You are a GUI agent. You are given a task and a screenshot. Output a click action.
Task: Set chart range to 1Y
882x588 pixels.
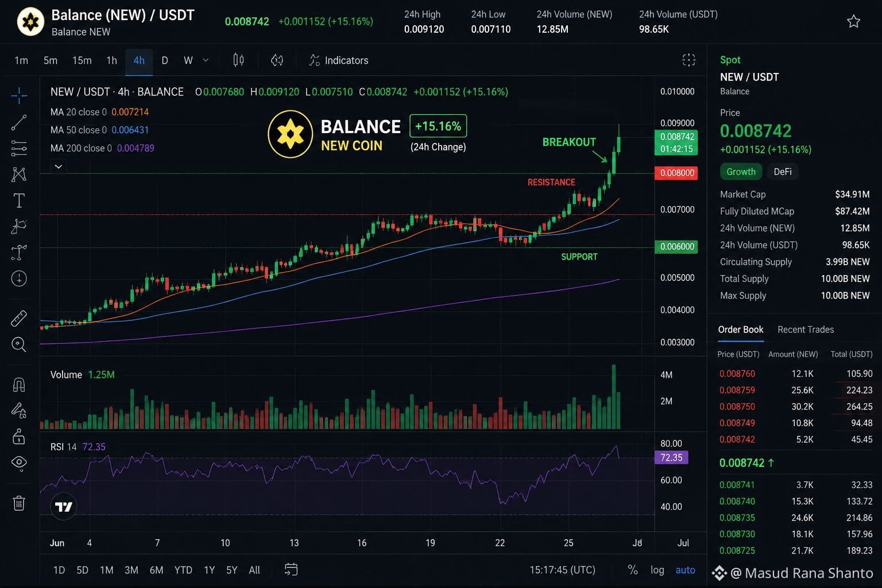tap(210, 570)
